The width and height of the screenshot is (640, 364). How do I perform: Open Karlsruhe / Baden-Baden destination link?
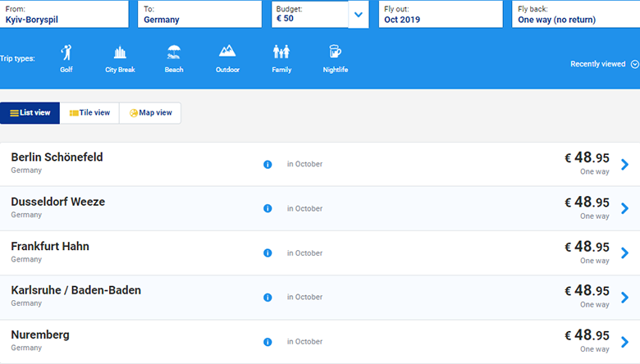(76, 290)
